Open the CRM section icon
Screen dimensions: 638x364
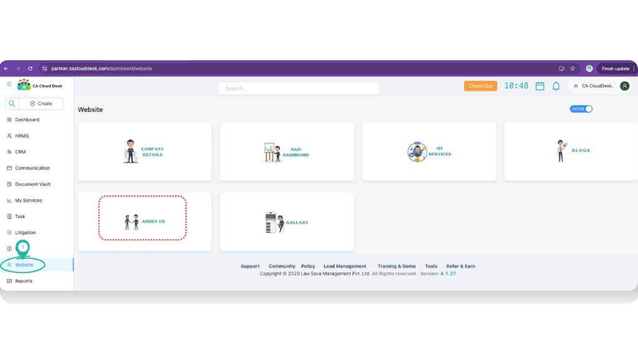(x=9, y=151)
